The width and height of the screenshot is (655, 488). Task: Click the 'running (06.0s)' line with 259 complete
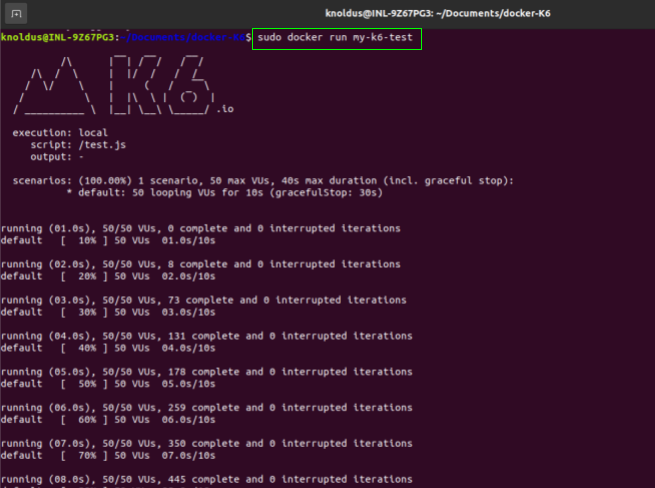tap(206, 408)
